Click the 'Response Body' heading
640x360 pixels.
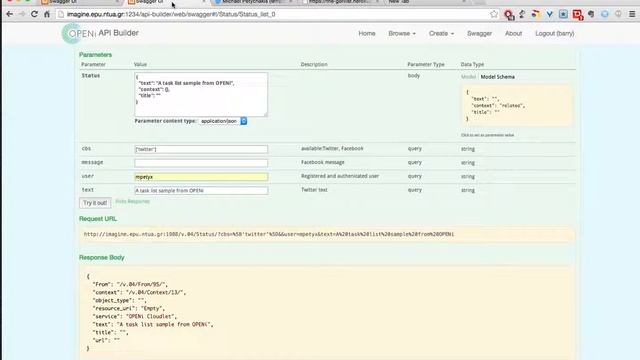(x=102, y=258)
